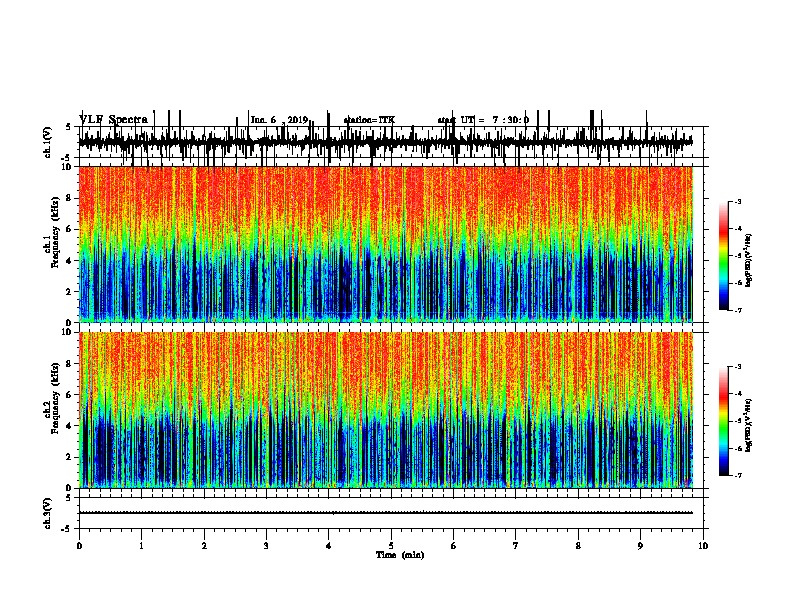Click time axis tick label "5"
Screen dimensions: 792x612
click(391, 546)
